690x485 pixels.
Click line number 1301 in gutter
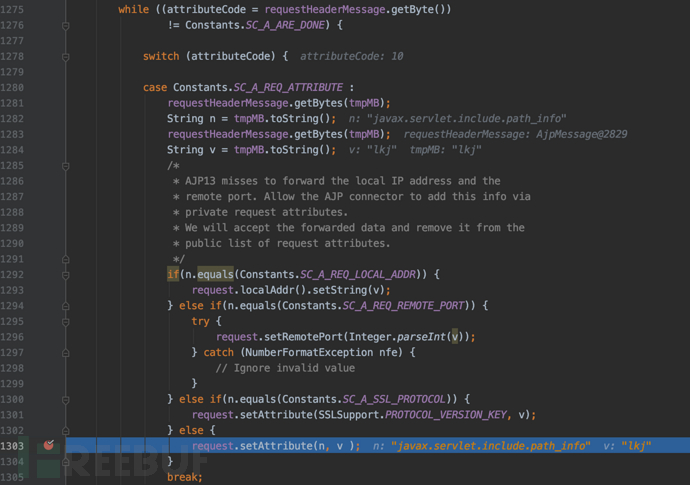pyautogui.click(x=12, y=415)
